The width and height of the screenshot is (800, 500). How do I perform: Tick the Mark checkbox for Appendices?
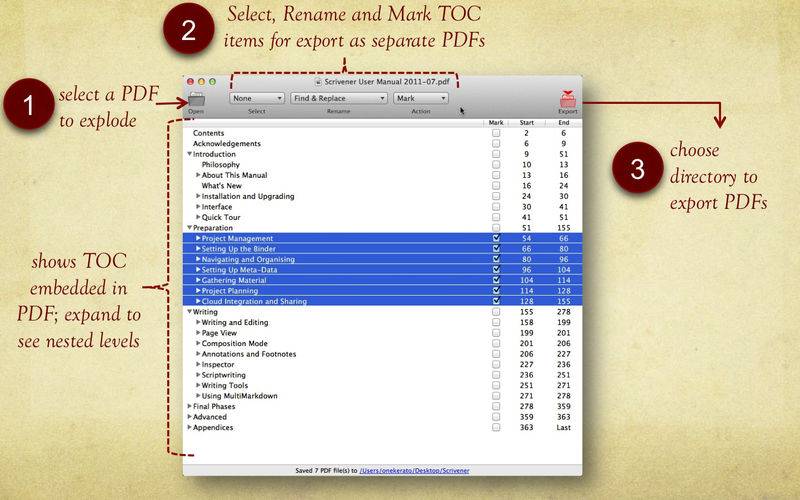coord(496,428)
